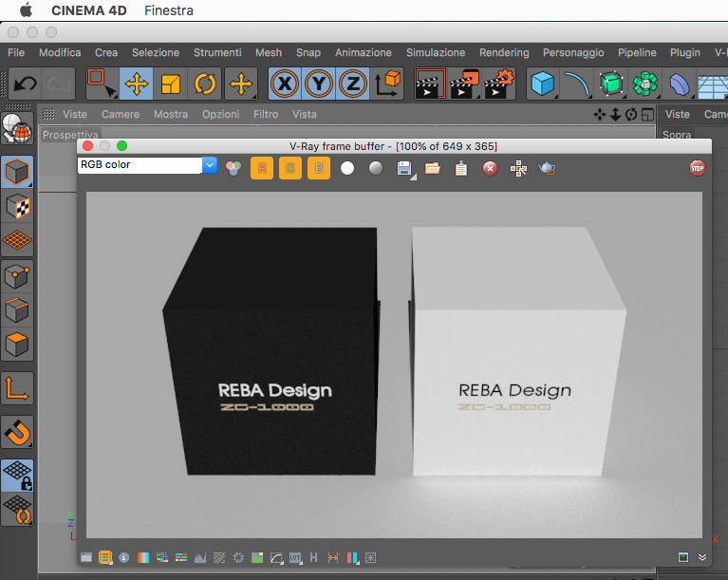728x580 pixels.
Task: Click the Undo arrow icon
Action: 25,84
